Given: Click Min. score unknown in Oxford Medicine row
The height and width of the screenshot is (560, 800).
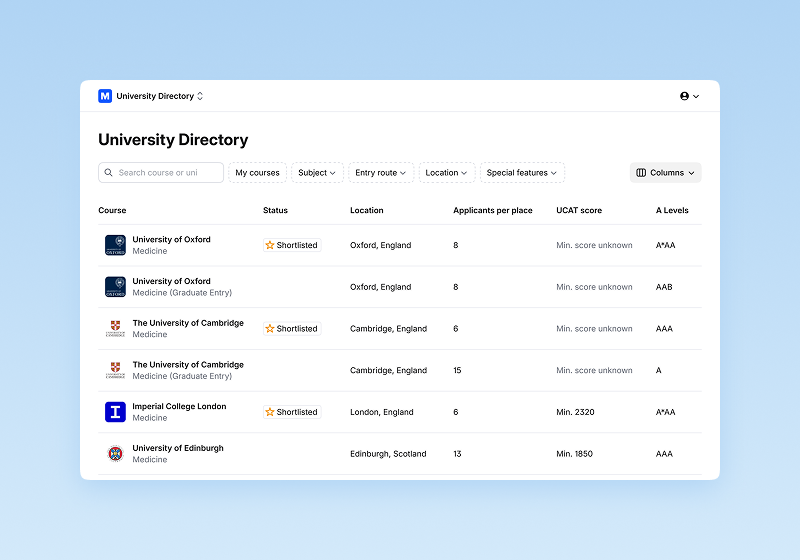Looking at the screenshot, I should tap(594, 245).
